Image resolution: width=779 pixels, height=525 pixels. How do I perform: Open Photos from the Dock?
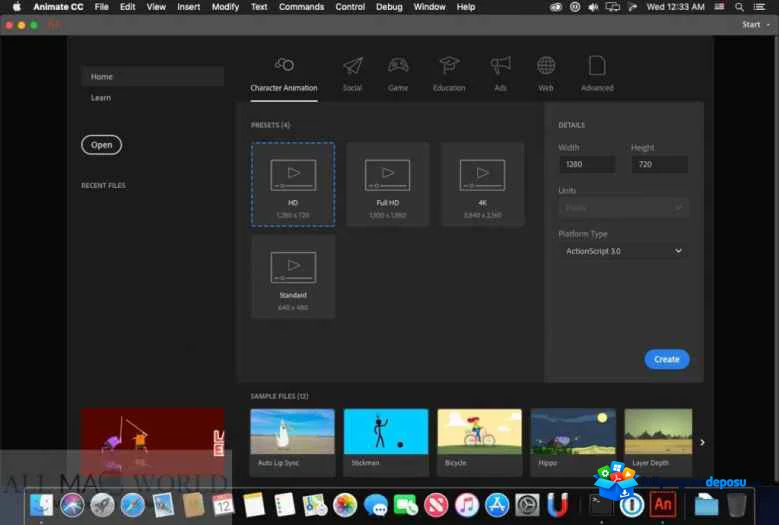click(345, 505)
